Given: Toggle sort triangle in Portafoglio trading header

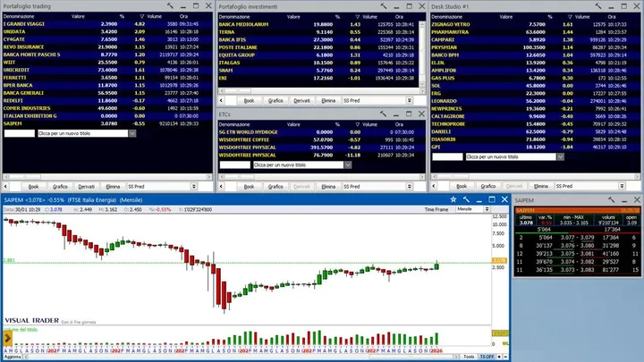Looking at the screenshot, I should pyautogui.click(x=141, y=16).
